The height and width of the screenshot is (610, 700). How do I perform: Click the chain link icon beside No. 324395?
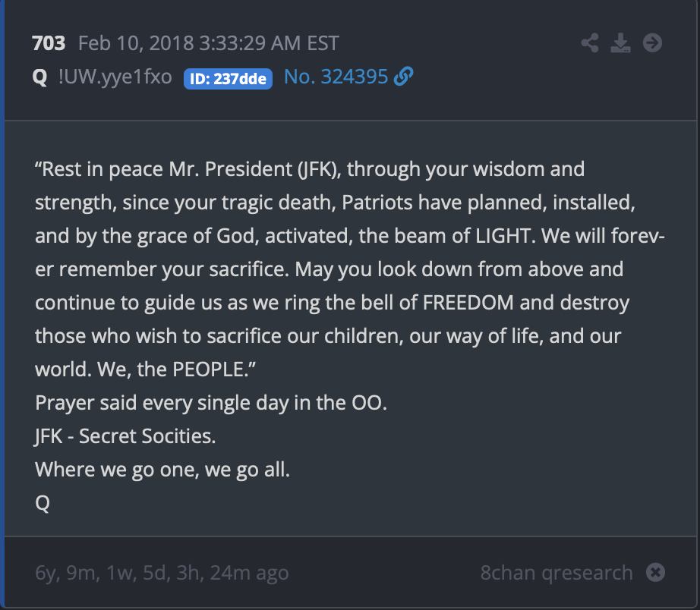pyautogui.click(x=404, y=77)
